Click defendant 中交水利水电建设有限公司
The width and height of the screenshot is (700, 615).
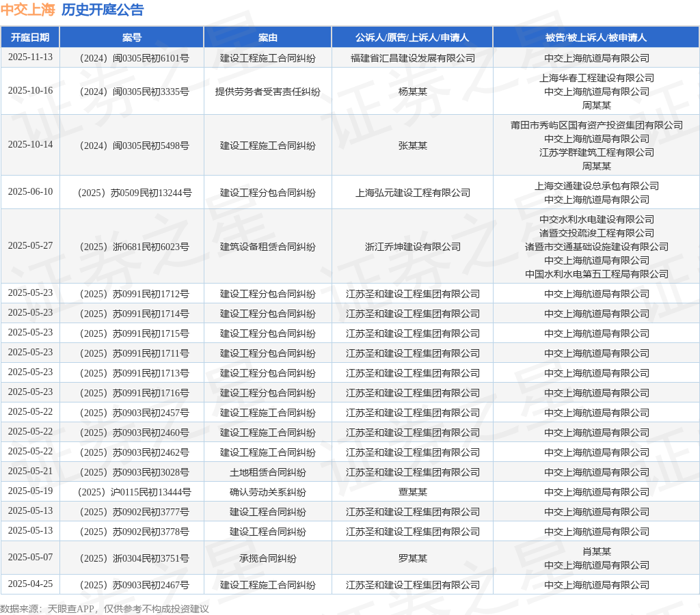click(596, 219)
